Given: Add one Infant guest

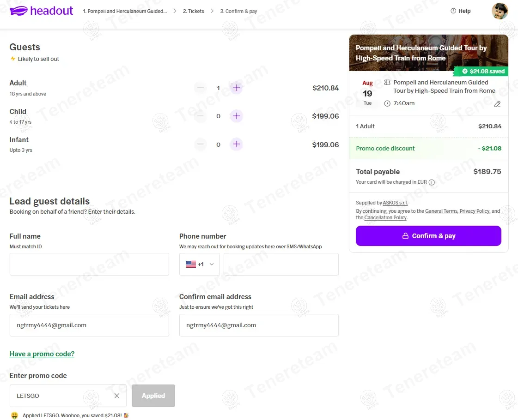Looking at the screenshot, I should point(237,144).
